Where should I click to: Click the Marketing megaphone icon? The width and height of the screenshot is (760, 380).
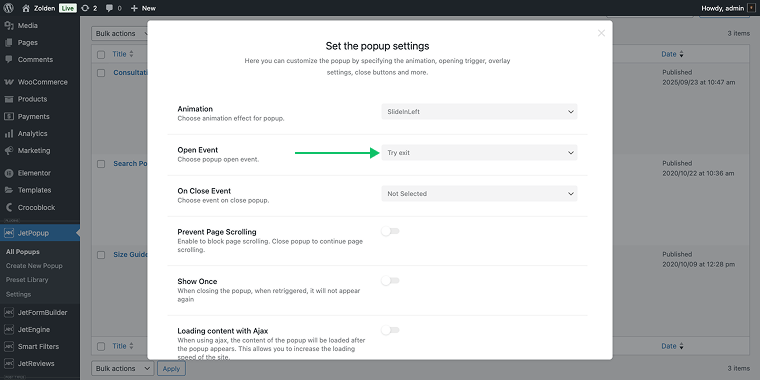pos(9,150)
